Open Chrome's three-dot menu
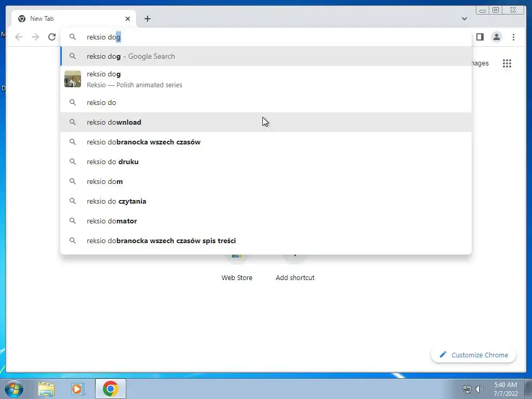 coord(513,37)
